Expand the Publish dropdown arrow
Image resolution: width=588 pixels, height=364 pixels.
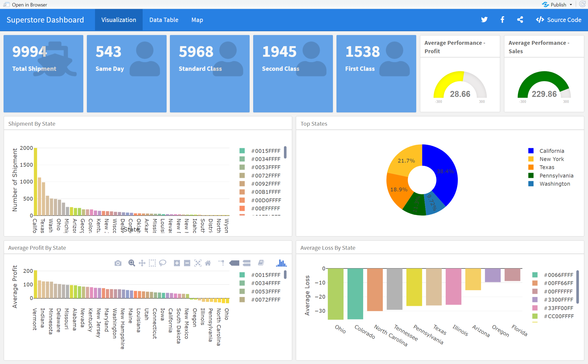coord(571,5)
